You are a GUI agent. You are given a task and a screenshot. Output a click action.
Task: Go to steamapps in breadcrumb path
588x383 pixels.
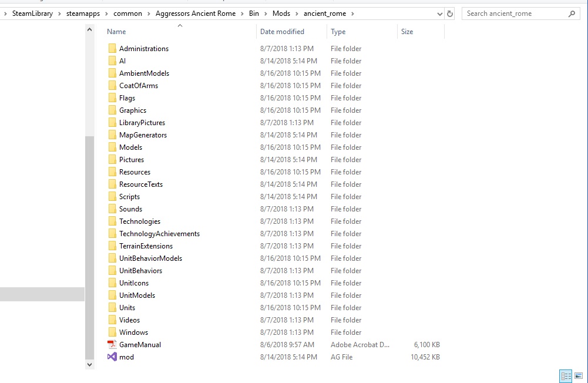point(83,14)
